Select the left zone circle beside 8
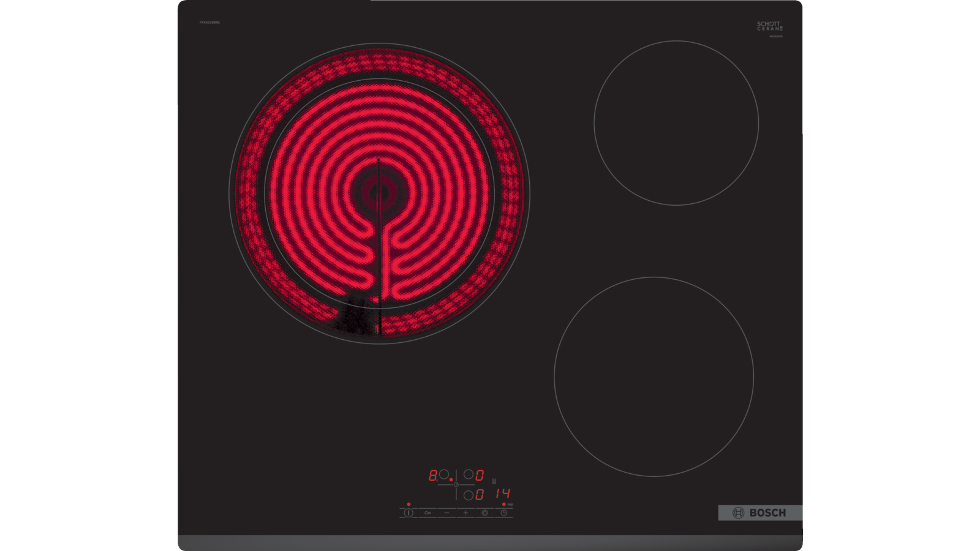Viewport: 980px width, 551px height. 444,474
